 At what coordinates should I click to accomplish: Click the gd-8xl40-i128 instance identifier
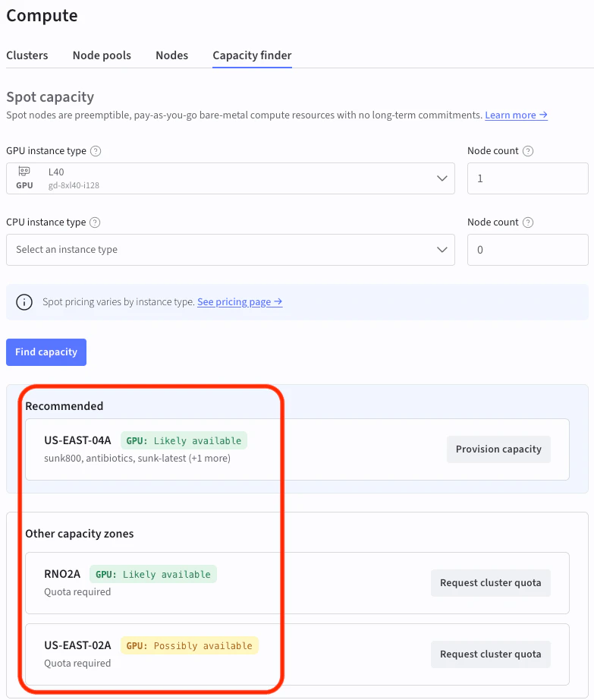(74, 185)
